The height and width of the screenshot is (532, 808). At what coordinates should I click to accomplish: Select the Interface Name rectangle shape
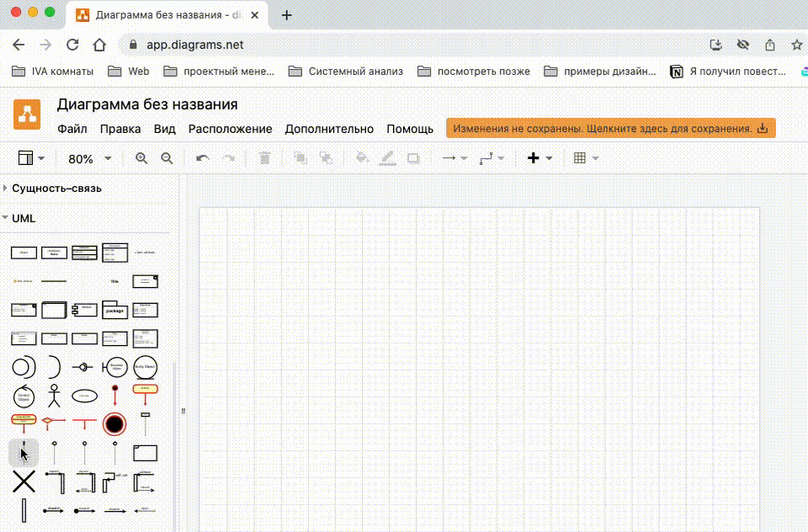(x=54, y=253)
